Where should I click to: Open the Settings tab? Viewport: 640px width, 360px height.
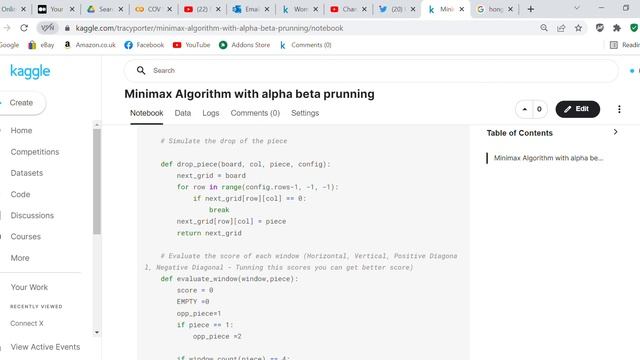coord(305,113)
